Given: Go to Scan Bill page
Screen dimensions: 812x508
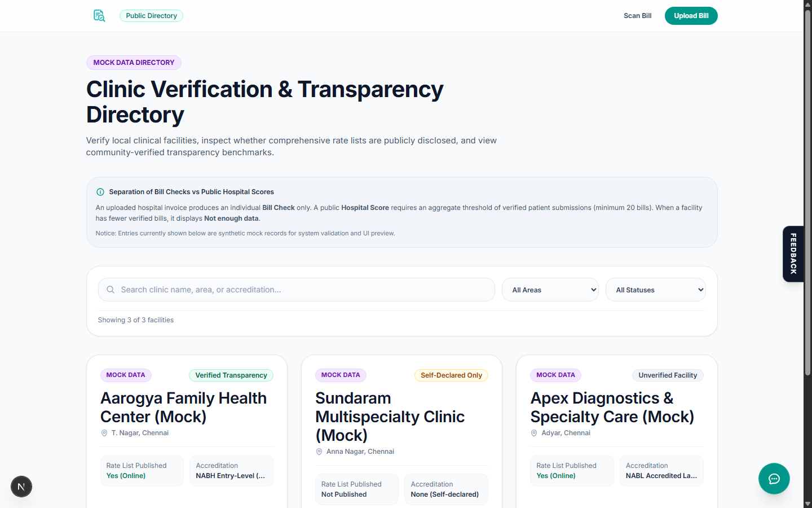Looking at the screenshot, I should [x=638, y=16].
